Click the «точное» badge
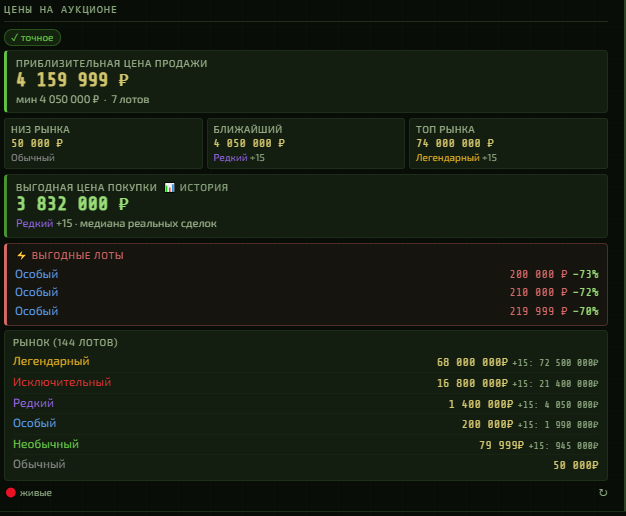 click(x=32, y=38)
